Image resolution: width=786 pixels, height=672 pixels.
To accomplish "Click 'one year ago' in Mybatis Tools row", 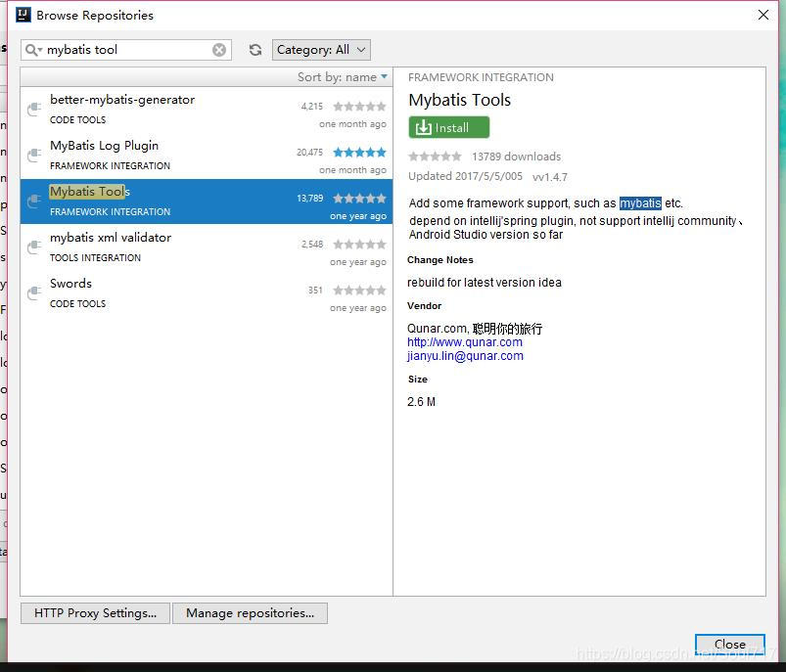I will click(358, 216).
